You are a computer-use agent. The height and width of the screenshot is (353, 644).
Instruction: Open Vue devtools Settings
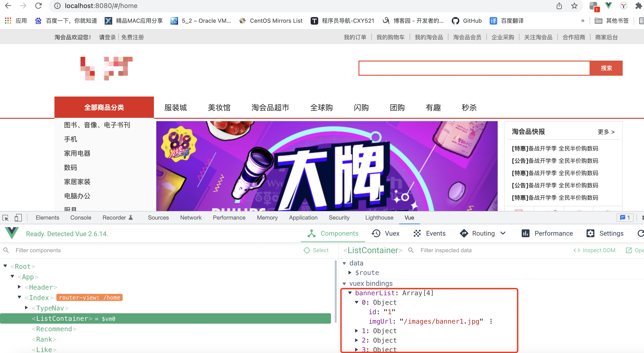point(605,233)
